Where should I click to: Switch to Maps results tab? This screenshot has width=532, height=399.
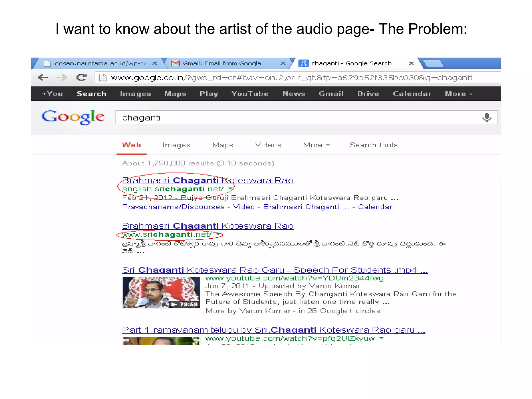[x=223, y=145]
